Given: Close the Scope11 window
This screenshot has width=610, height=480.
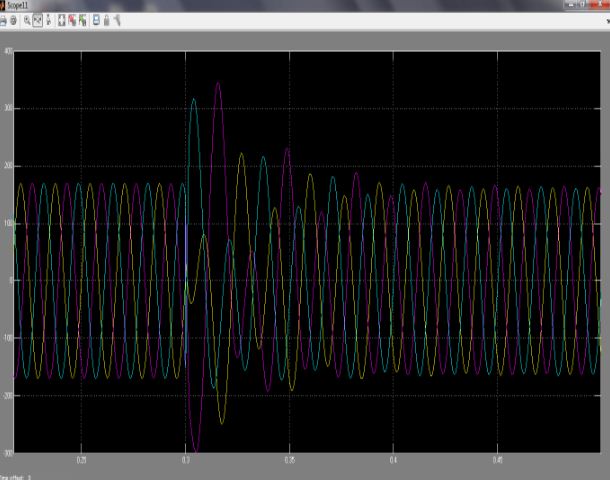Looking at the screenshot, I should pyautogui.click(x=599, y=4).
